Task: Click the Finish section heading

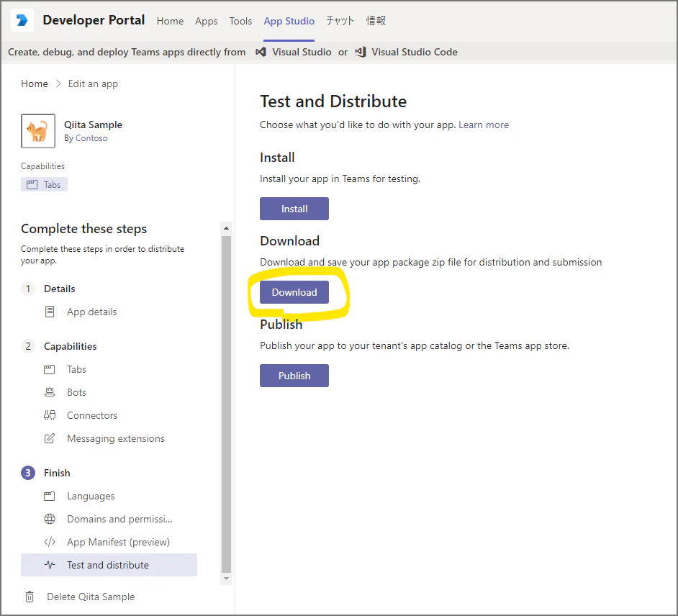Action: (x=57, y=473)
